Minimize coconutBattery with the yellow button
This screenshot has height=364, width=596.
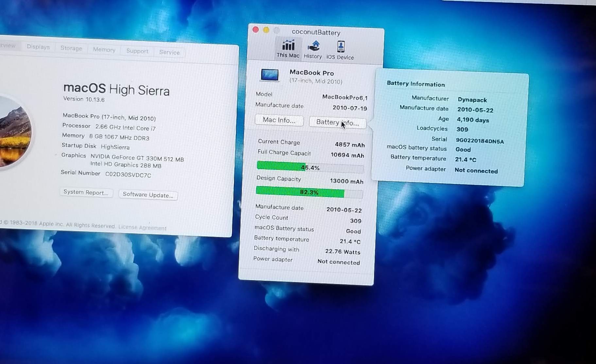coord(266,30)
